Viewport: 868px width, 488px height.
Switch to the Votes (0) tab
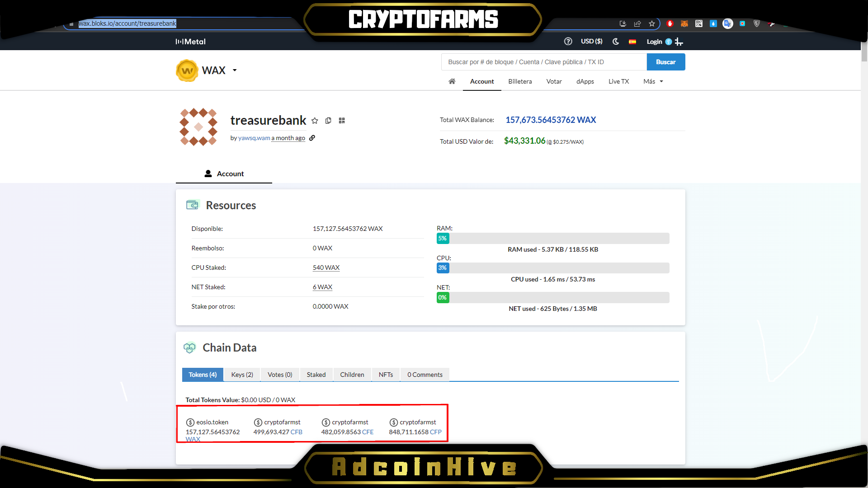coord(280,375)
